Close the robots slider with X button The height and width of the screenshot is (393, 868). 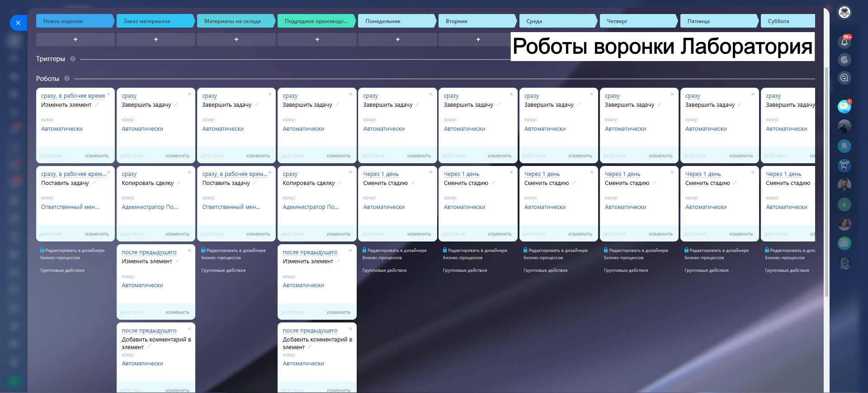(x=18, y=23)
